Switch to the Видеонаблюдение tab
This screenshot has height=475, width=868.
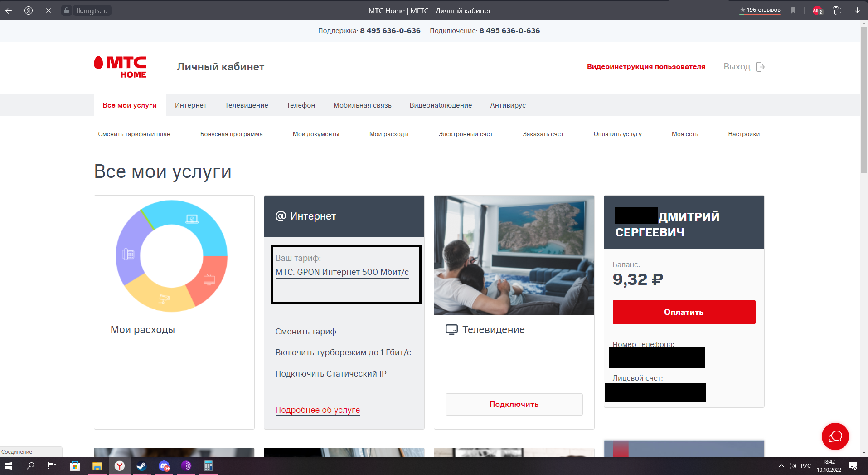tap(441, 105)
